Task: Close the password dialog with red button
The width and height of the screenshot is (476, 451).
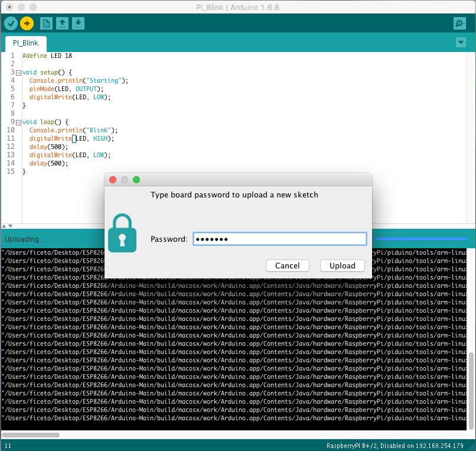Action: 113,180
